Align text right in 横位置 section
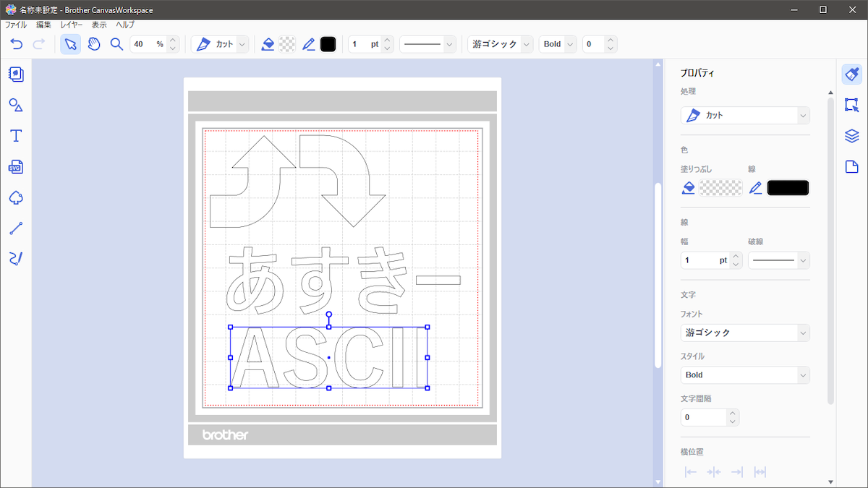Image resolution: width=868 pixels, height=488 pixels. [x=737, y=472]
